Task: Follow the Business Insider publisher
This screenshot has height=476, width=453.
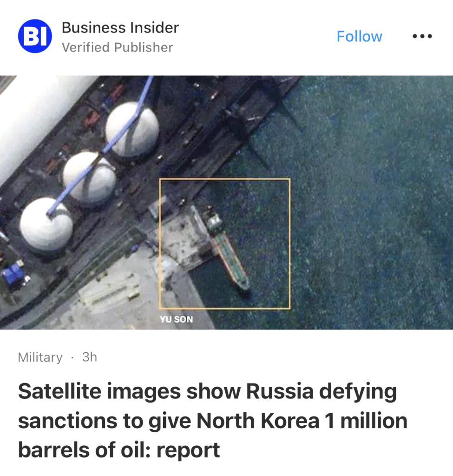Action: pos(359,36)
